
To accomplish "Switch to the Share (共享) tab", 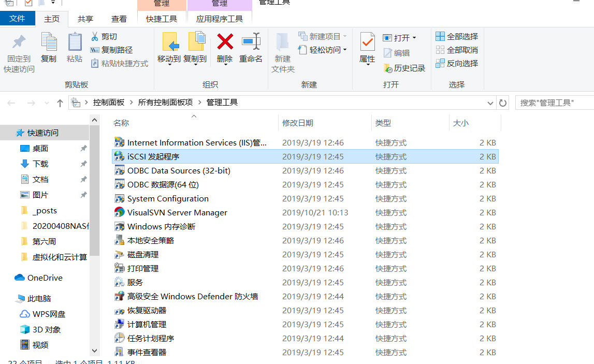I will tap(85, 19).
